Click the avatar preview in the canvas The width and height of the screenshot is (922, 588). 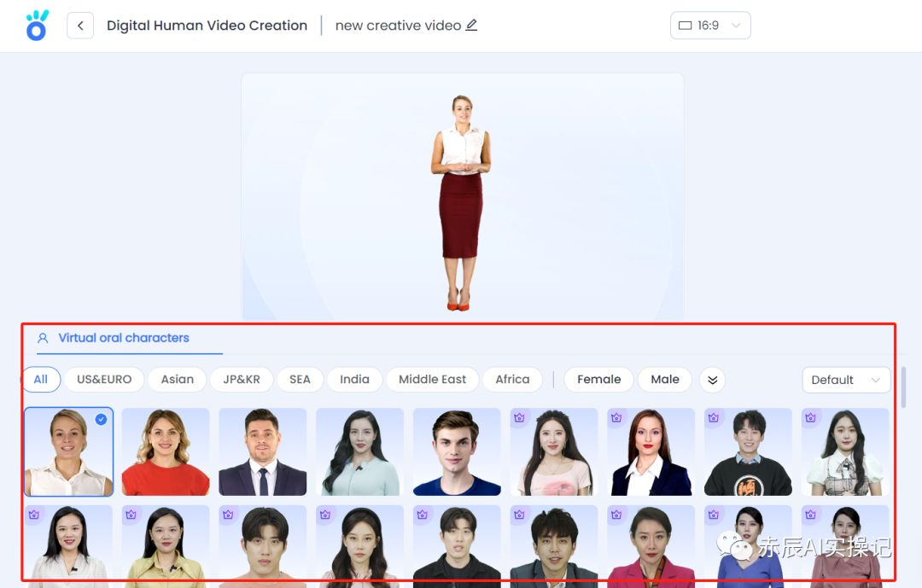(461, 201)
